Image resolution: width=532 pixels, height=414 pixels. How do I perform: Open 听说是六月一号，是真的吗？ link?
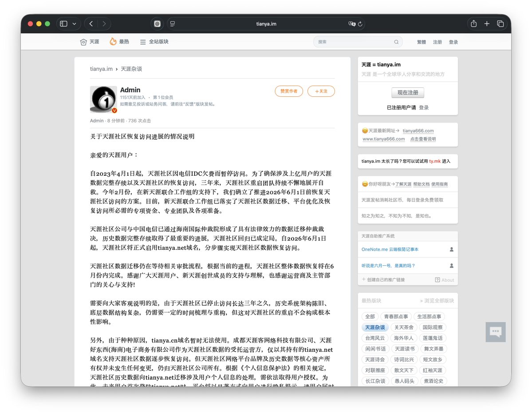pyautogui.click(x=388, y=266)
